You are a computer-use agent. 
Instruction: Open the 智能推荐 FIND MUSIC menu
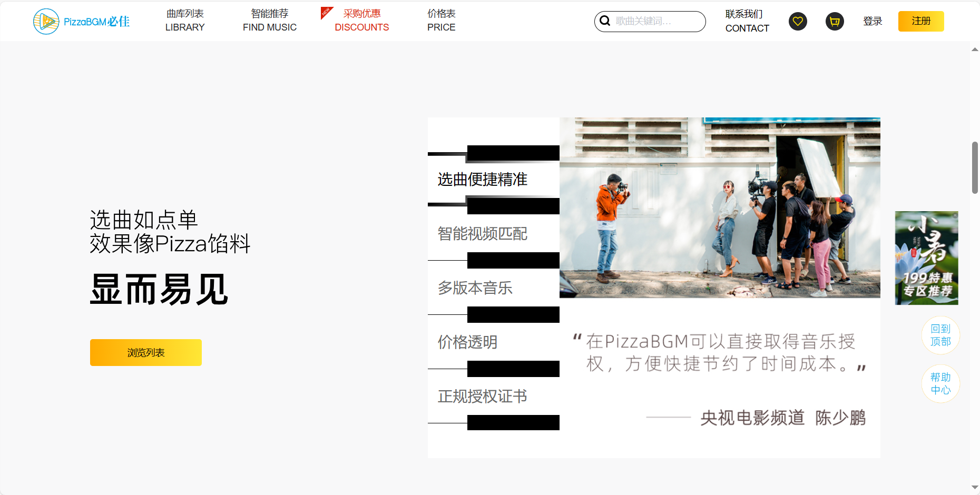[270, 21]
